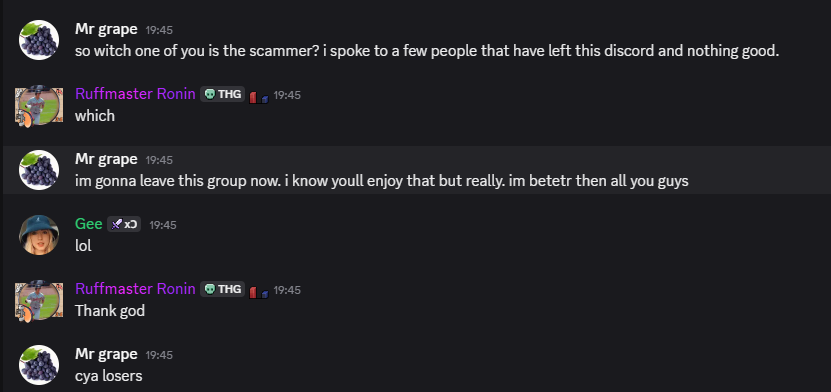The width and height of the screenshot is (831, 392).
Task: Click Ruffmaster Ronin's avatar beside "Thank god"
Action: tap(39, 301)
